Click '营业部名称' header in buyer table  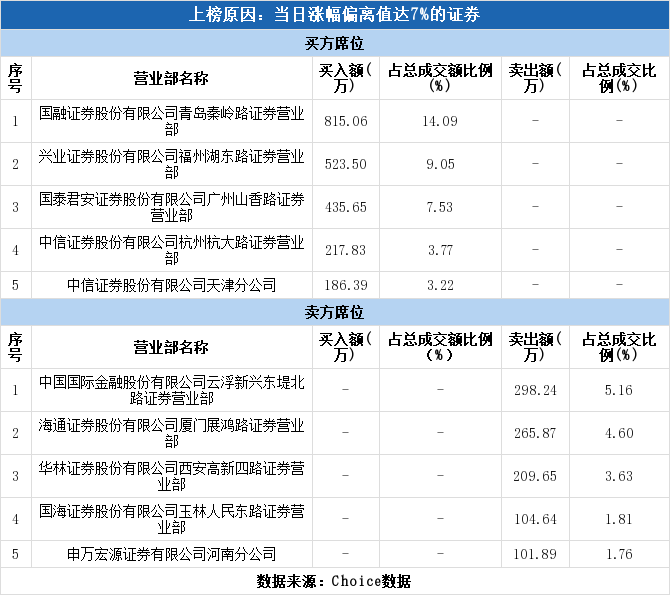(x=171, y=78)
